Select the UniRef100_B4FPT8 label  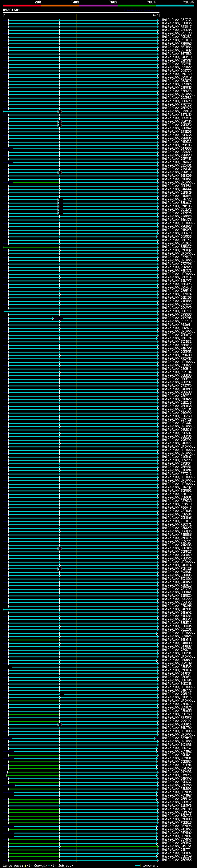coord(177,57)
